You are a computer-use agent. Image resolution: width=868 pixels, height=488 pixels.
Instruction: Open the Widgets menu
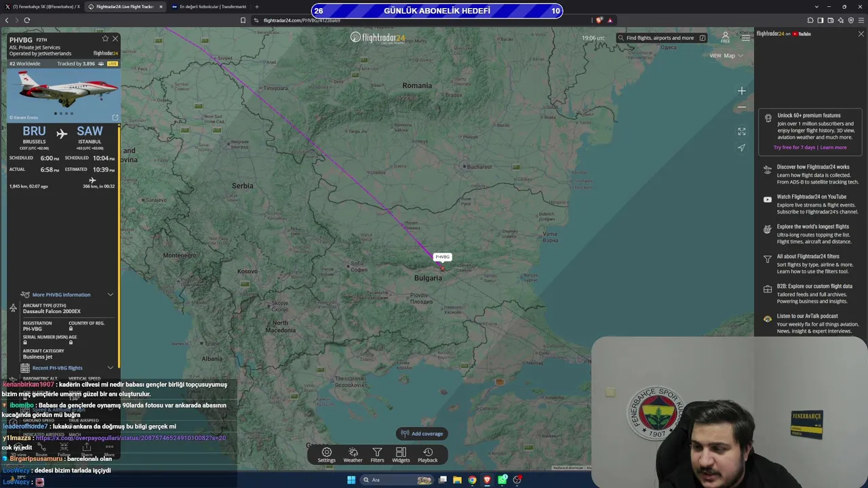pos(401,455)
